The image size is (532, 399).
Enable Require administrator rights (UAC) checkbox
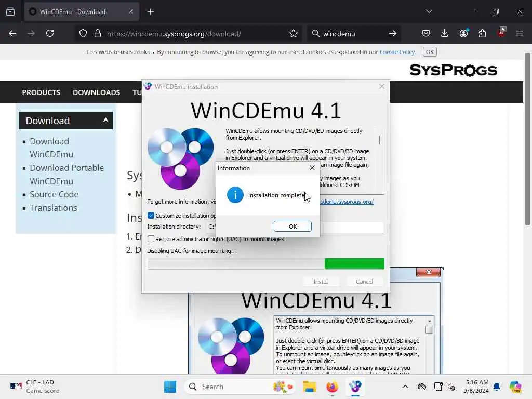151,239
